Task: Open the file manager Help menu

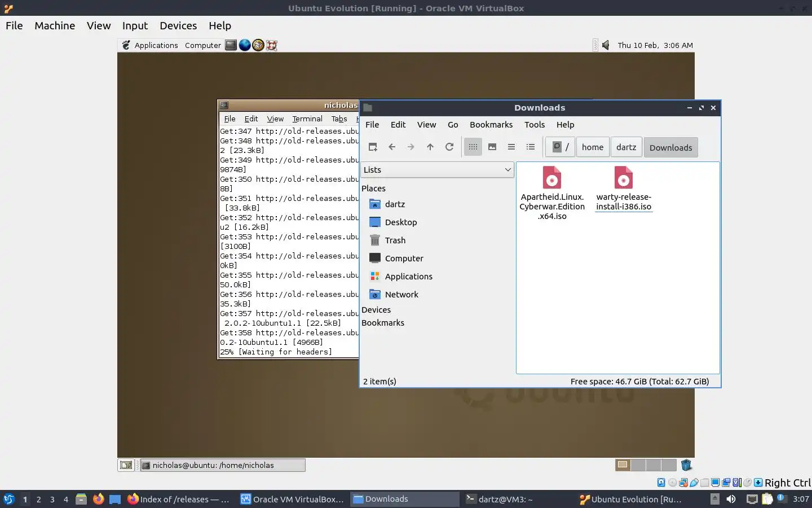Action: [x=565, y=125]
